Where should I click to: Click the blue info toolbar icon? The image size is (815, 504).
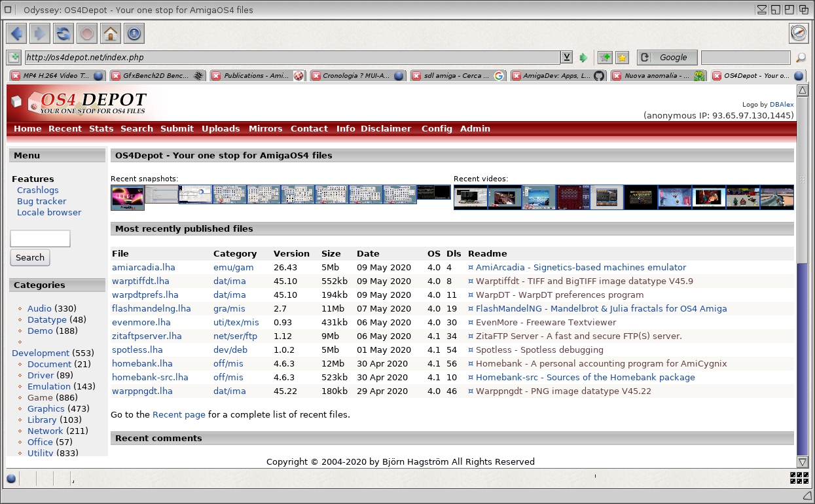(134, 33)
